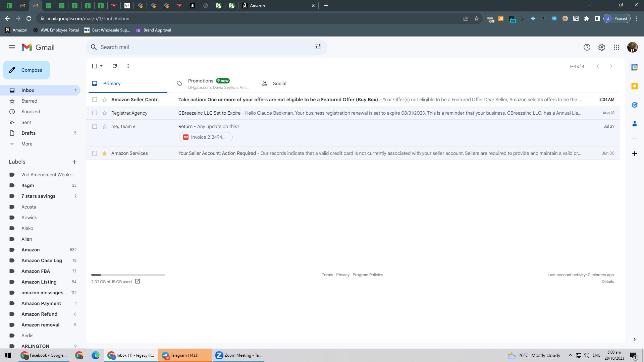Open the Chrome menu three dots
Image resolution: width=644 pixels, height=362 pixels.
click(x=637, y=18)
